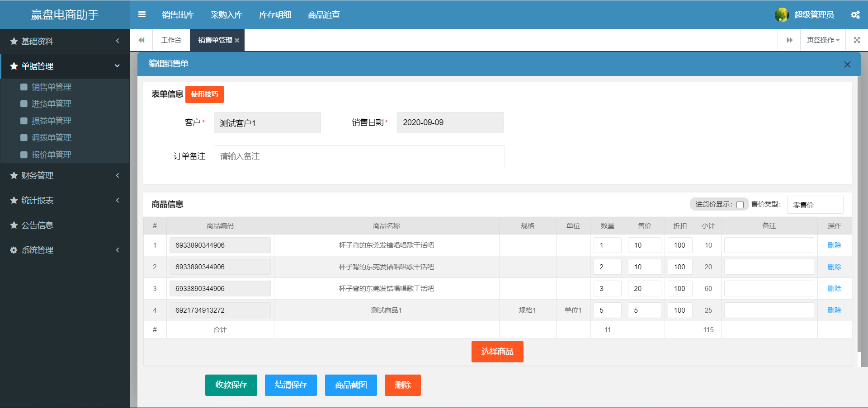Delete row 4 测试商品1 via 删除 link
The height and width of the screenshot is (408, 868).
point(834,310)
